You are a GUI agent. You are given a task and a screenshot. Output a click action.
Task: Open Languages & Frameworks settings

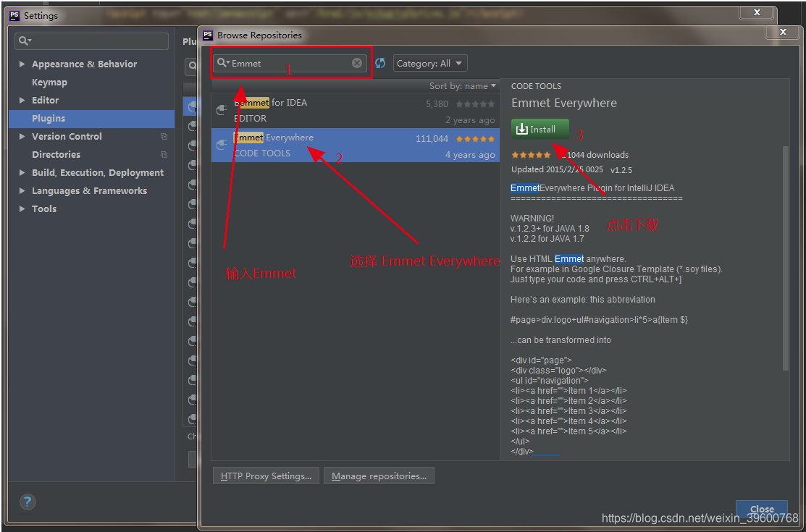(x=90, y=190)
